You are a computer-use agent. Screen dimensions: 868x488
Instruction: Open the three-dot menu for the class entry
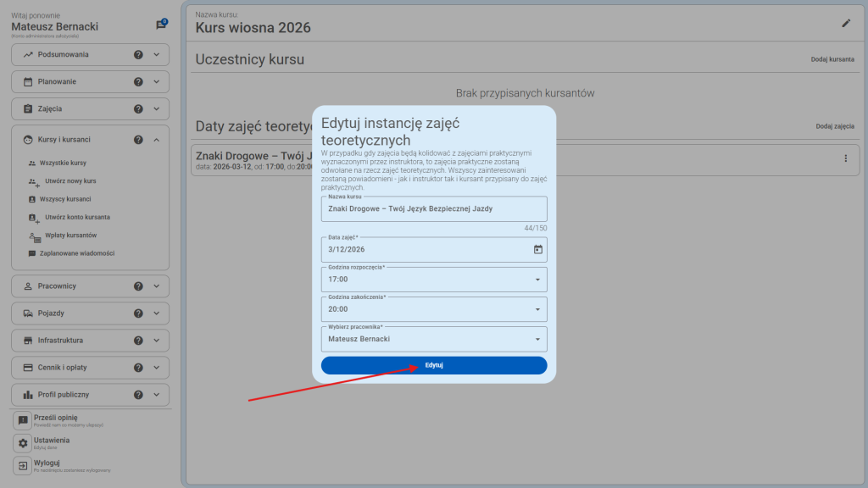845,158
